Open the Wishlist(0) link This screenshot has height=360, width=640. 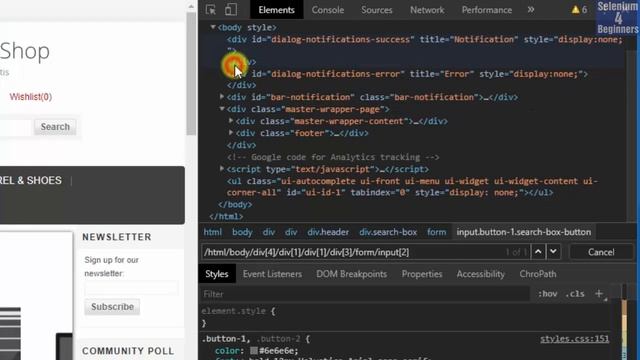31,97
